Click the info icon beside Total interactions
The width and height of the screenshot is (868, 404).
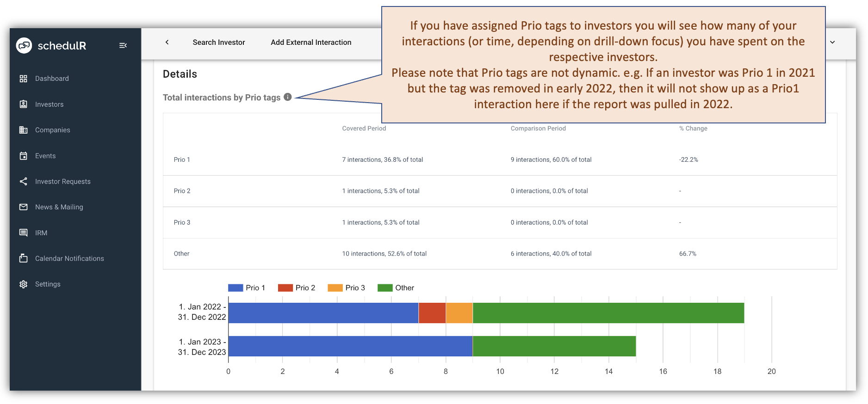[x=288, y=97]
